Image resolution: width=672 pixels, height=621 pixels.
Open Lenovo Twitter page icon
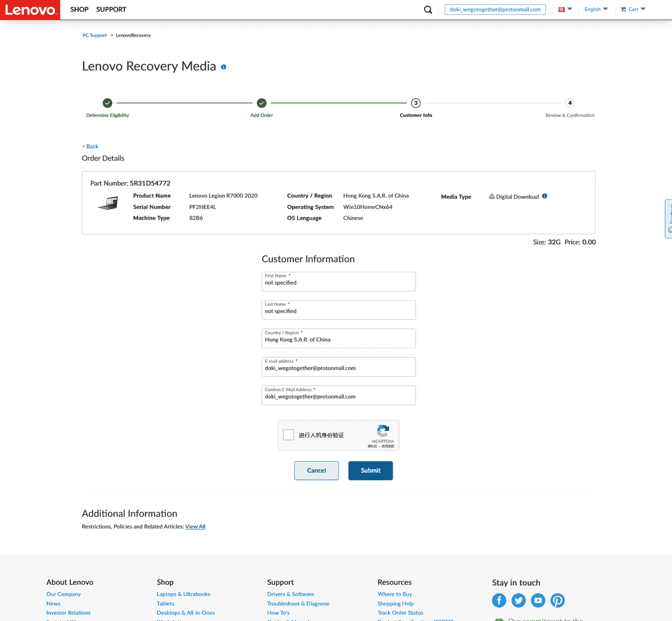click(x=518, y=600)
